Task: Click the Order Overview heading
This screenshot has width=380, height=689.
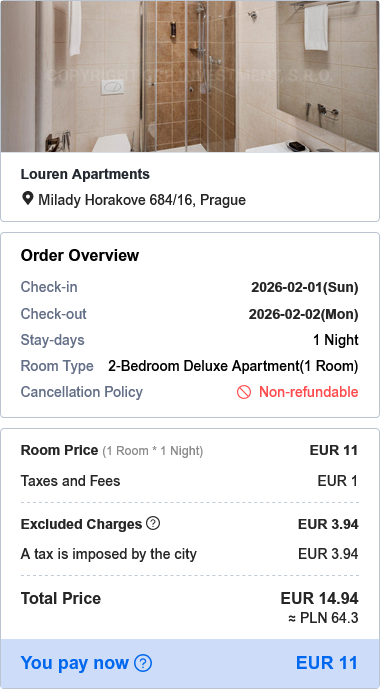Action: pyautogui.click(x=80, y=255)
